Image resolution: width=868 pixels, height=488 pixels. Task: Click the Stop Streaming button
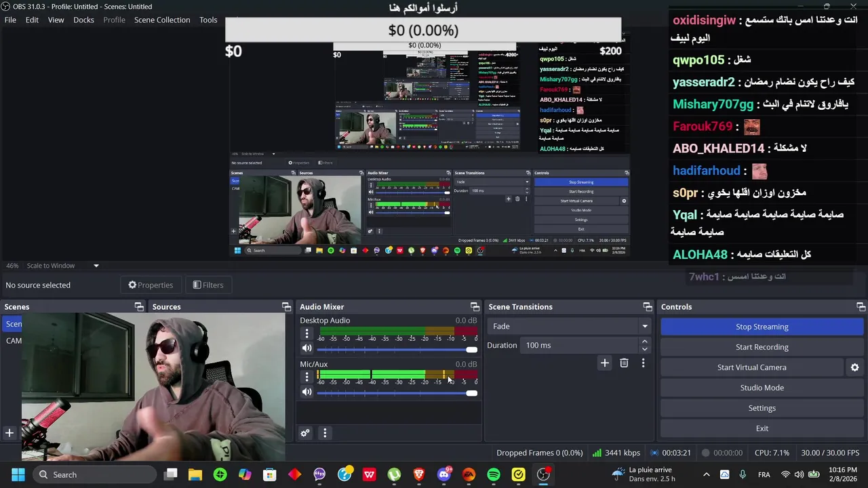762,327
